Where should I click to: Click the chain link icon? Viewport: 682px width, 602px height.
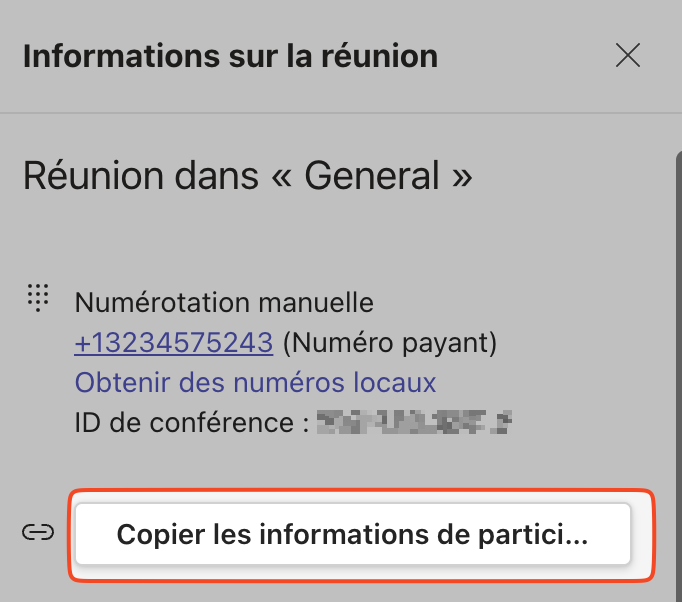click(38, 532)
